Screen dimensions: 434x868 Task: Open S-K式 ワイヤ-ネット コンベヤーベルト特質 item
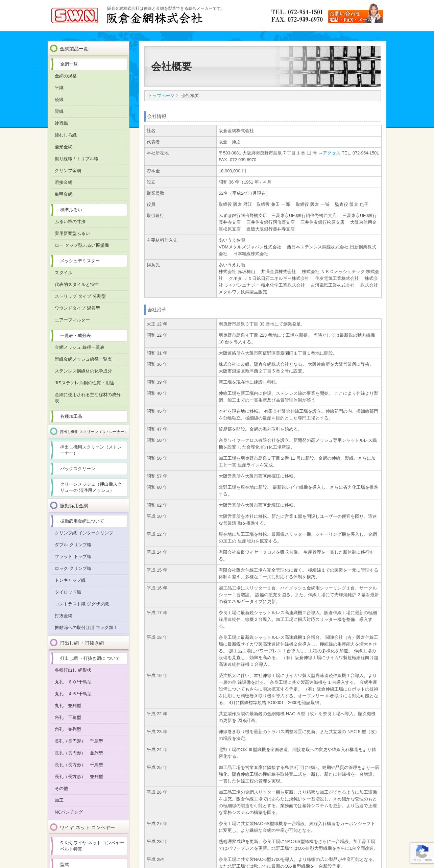coord(89,846)
